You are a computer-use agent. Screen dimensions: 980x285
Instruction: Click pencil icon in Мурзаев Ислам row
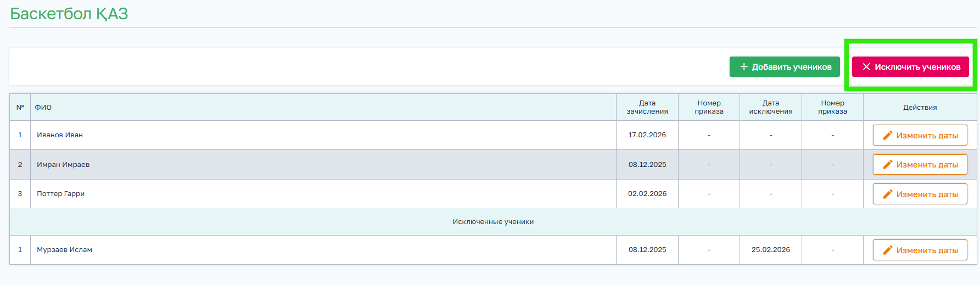point(887,250)
